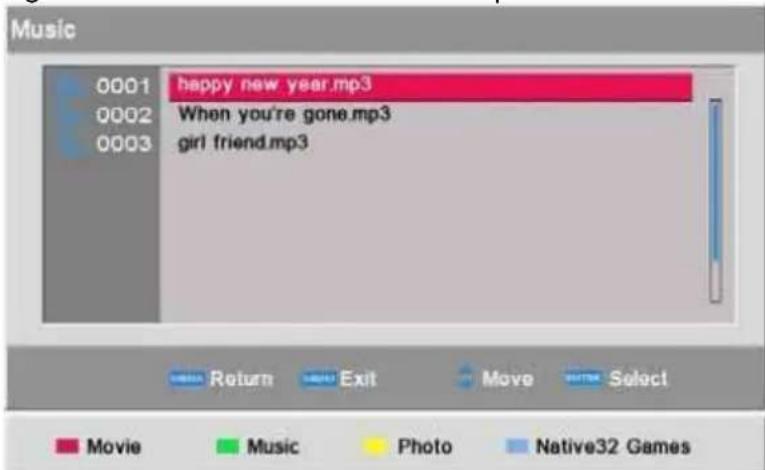
Task: Switch to the Music section in the bottom bar
Action: coord(273,447)
